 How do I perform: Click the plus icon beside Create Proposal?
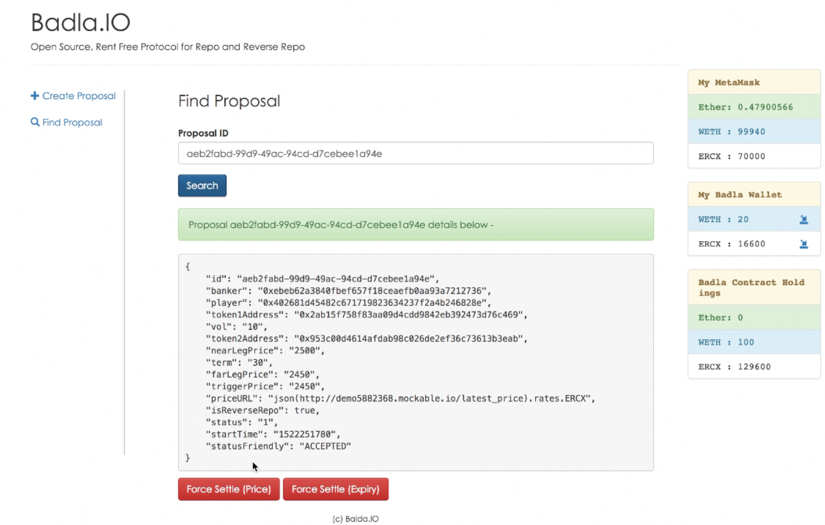point(35,96)
